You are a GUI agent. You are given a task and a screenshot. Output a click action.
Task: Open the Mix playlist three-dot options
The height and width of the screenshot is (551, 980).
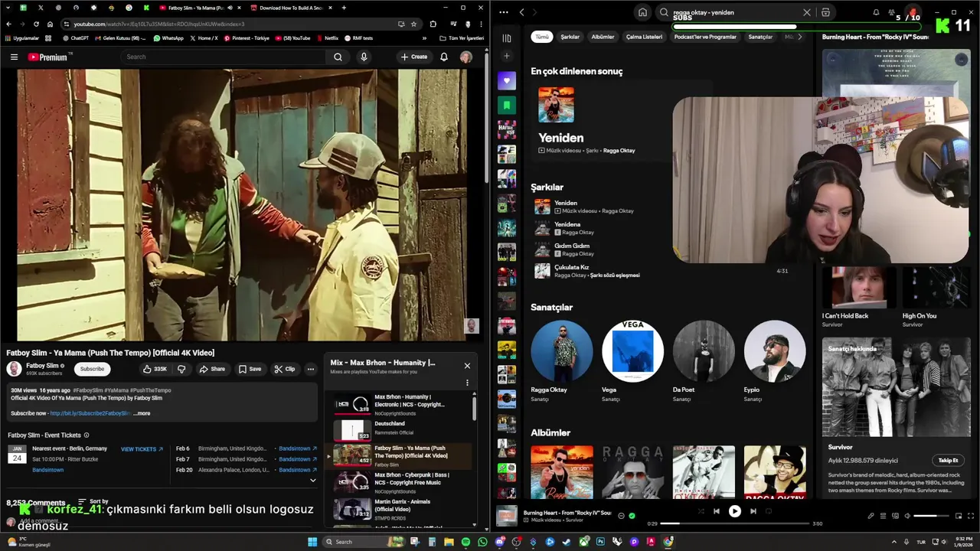pos(467,383)
